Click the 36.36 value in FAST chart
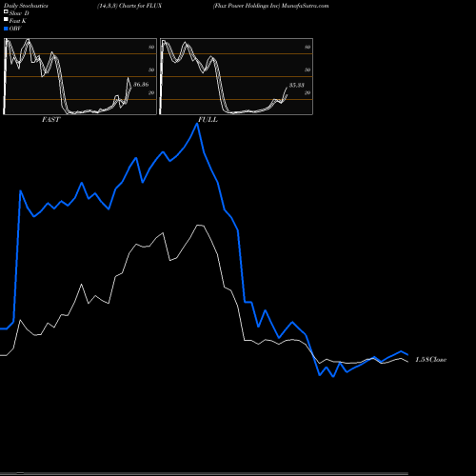 click(x=141, y=85)
